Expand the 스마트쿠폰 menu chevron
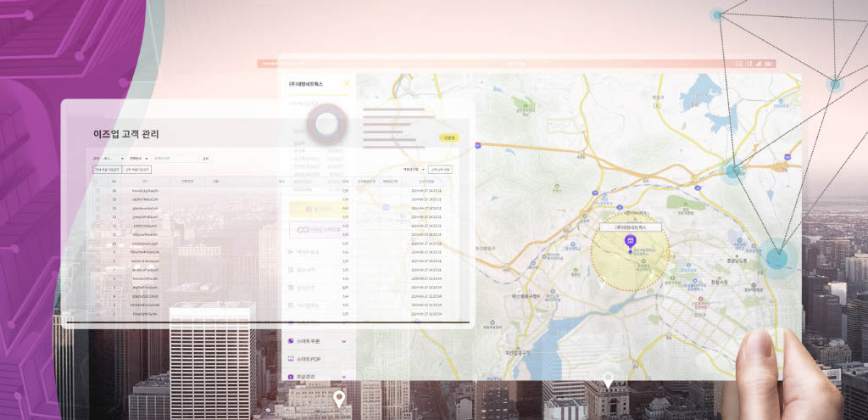This screenshot has height=420, width=868. tap(344, 341)
